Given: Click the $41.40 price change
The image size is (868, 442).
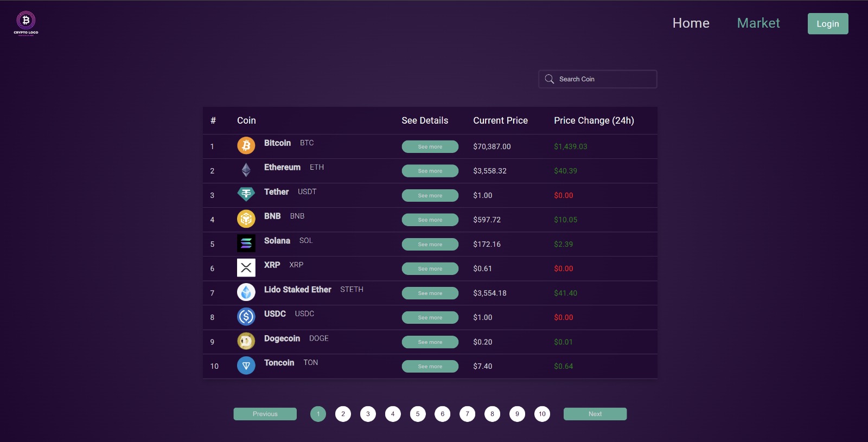Looking at the screenshot, I should [x=566, y=293].
